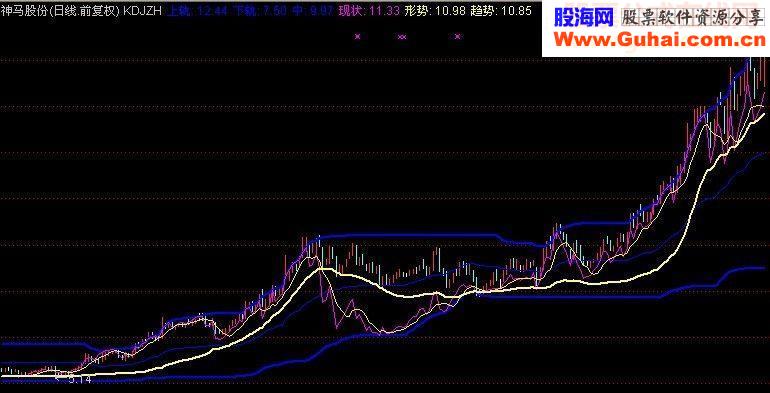Image resolution: width=770 pixels, height=393 pixels.
Task: Click the double magenta x signal marker
Action: (x=402, y=36)
